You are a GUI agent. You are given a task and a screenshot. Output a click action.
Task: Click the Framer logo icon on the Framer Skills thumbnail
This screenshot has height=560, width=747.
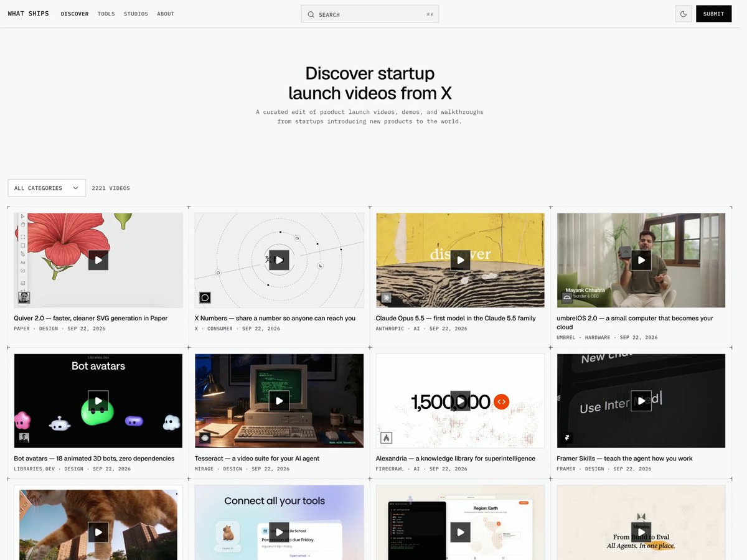pyautogui.click(x=567, y=437)
